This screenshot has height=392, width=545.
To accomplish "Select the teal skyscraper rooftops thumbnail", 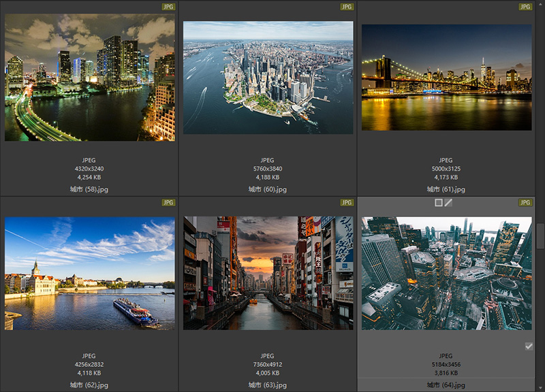I will point(446,274).
